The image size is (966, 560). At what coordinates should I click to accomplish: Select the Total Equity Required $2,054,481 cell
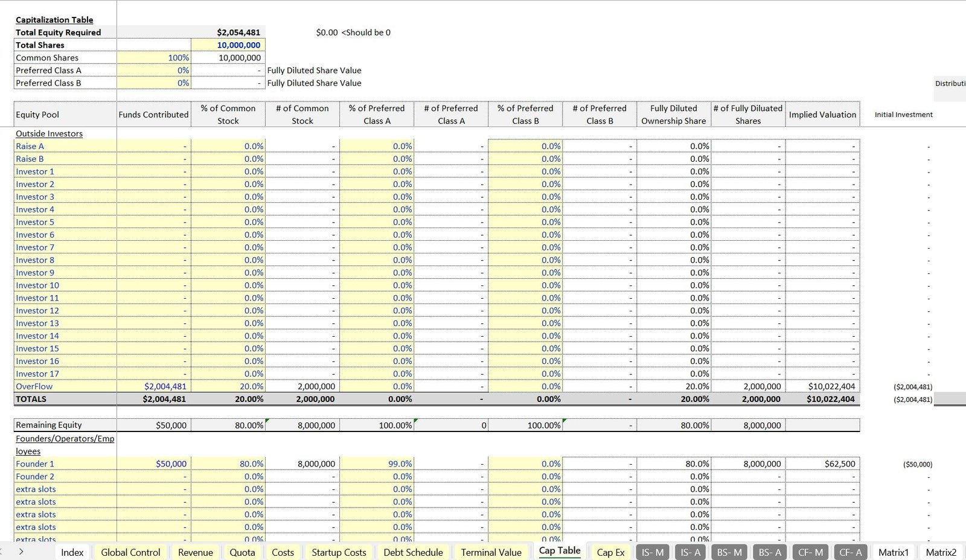point(228,33)
